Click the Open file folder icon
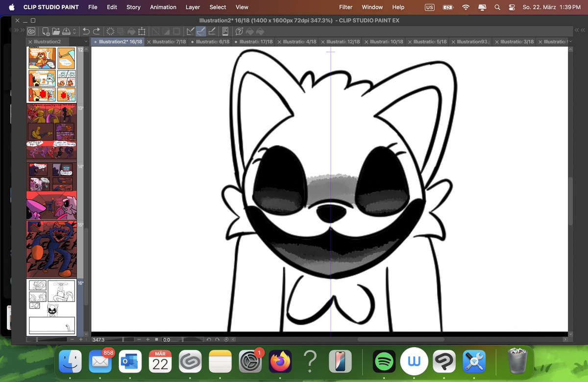The image size is (588, 382). click(x=56, y=31)
